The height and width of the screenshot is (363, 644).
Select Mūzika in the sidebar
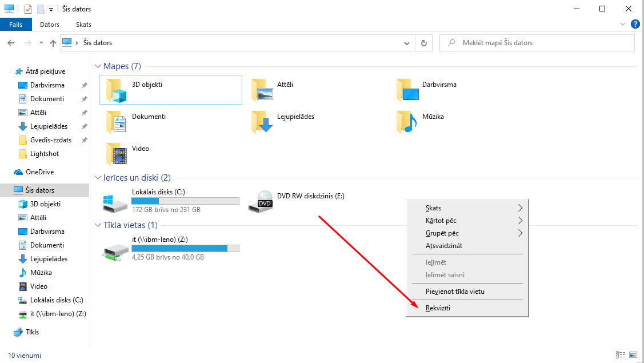[x=41, y=273]
